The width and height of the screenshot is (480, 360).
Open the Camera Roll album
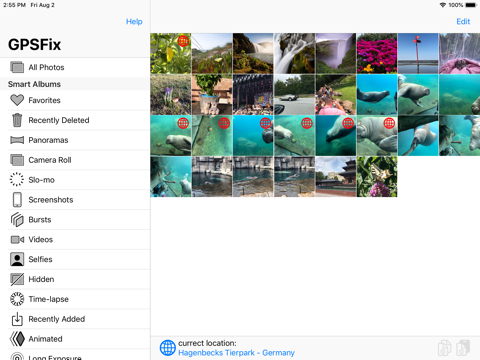point(75,160)
